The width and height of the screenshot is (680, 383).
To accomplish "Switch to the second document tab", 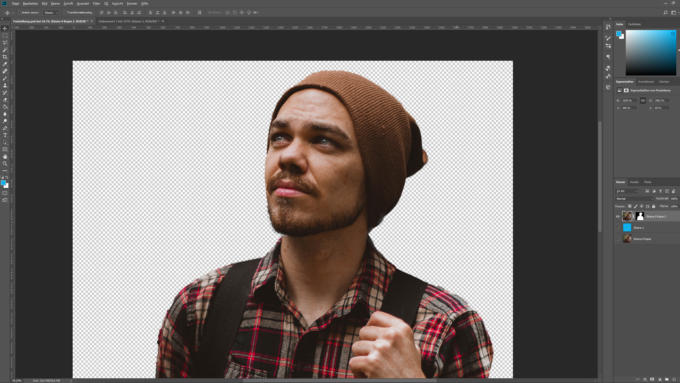I will click(x=130, y=21).
